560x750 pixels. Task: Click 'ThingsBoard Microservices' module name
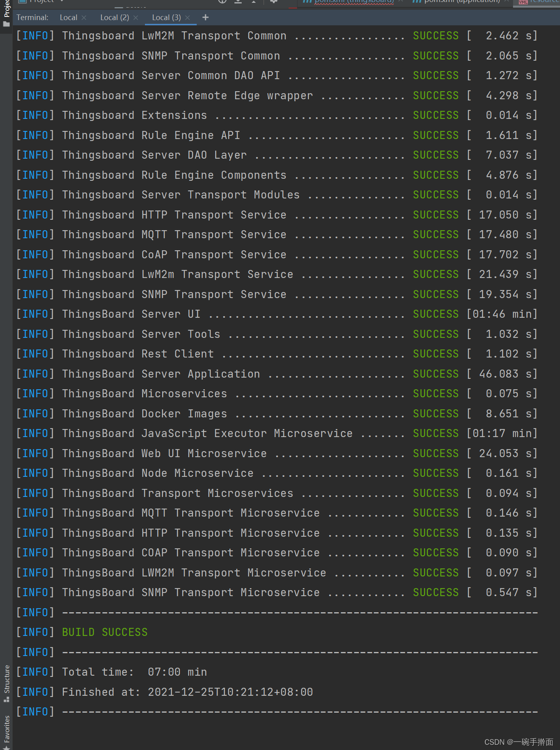145,394
